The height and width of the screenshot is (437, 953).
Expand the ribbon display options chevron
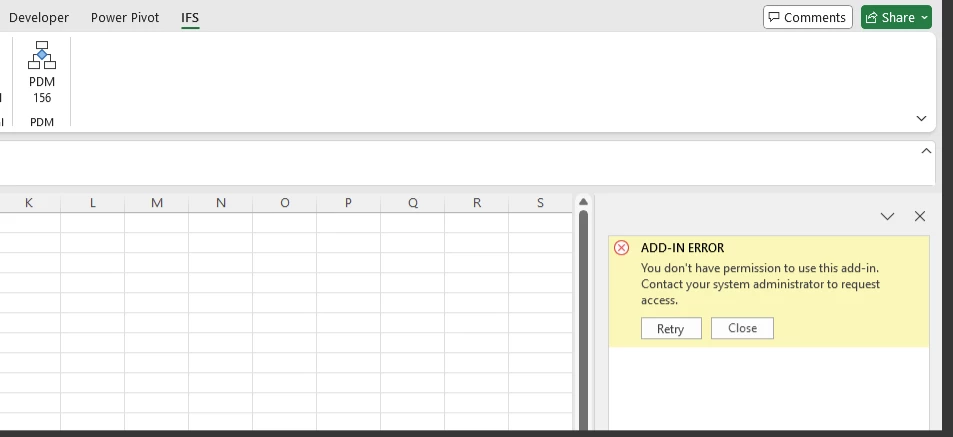(x=921, y=119)
